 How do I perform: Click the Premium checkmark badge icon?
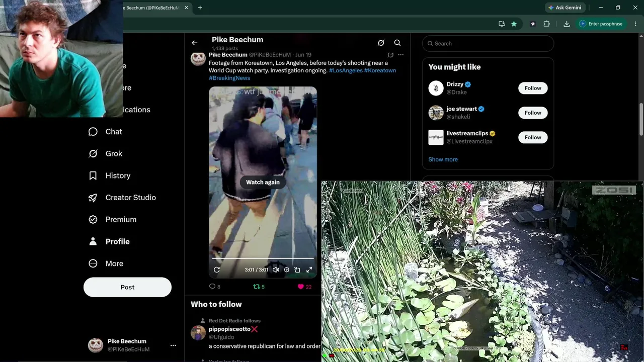pyautogui.click(x=93, y=220)
